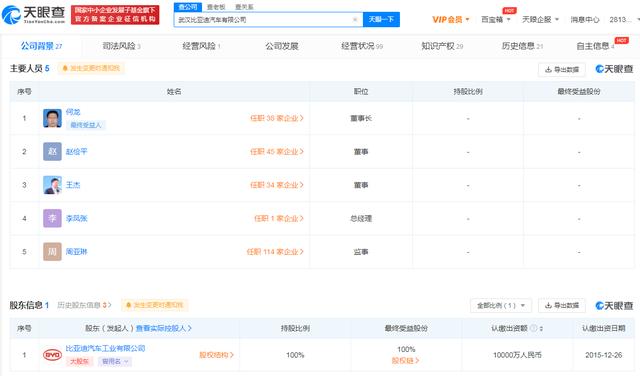Expand 任职 38 家企业 for 何龙
Viewport: 640px width, 376px height.
coord(277,118)
